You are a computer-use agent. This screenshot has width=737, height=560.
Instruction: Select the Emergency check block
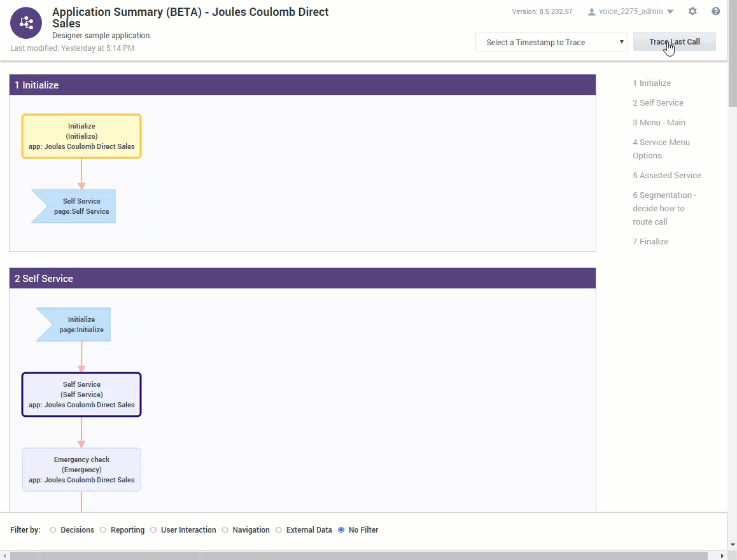pos(81,470)
